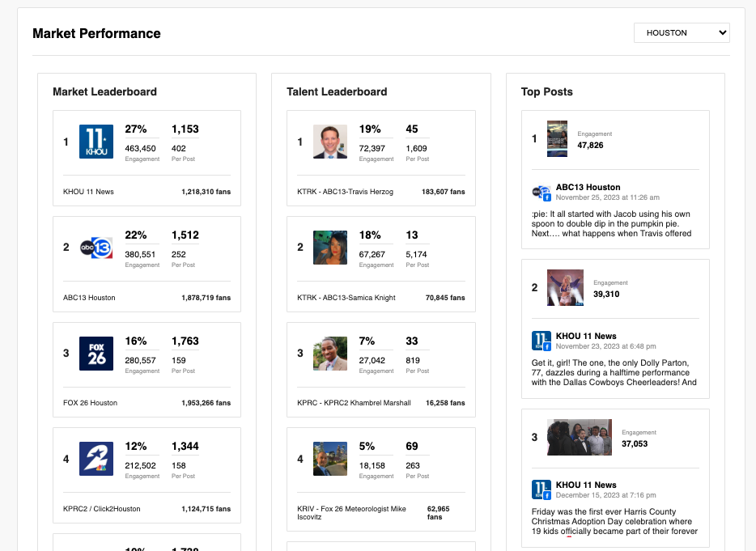The image size is (756, 551).
Task: Click the 'KPRC2 / Click2Houston' station name
Action: pos(102,509)
